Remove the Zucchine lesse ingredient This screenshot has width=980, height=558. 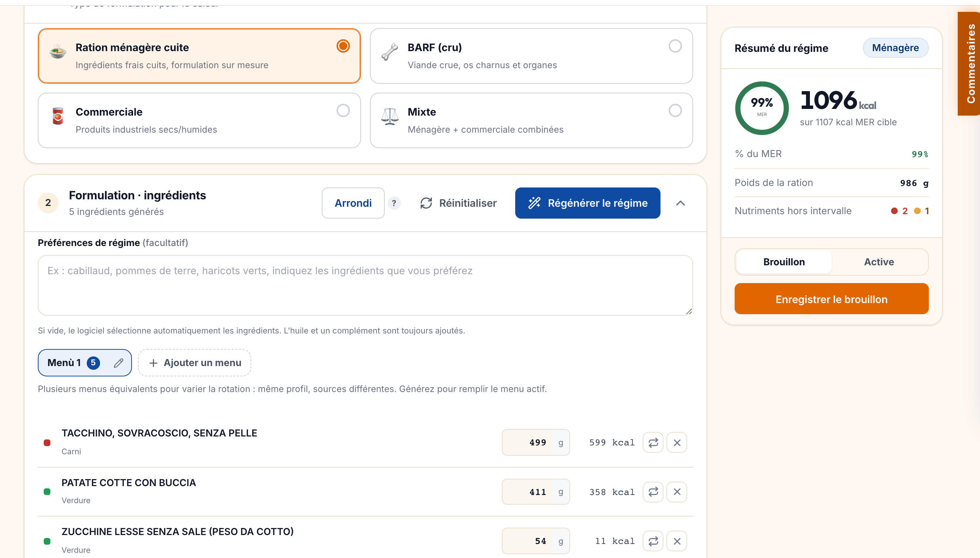[x=676, y=541]
